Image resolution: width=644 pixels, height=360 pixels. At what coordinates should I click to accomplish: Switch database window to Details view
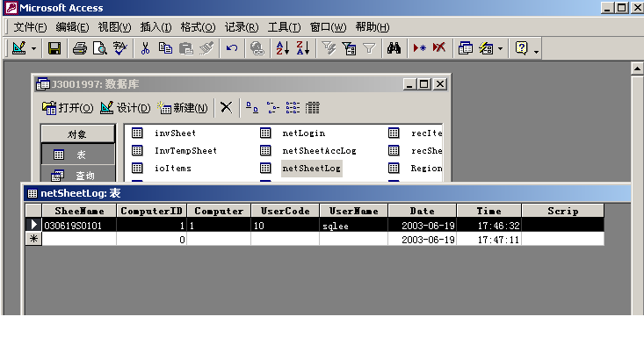[x=313, y=108]
